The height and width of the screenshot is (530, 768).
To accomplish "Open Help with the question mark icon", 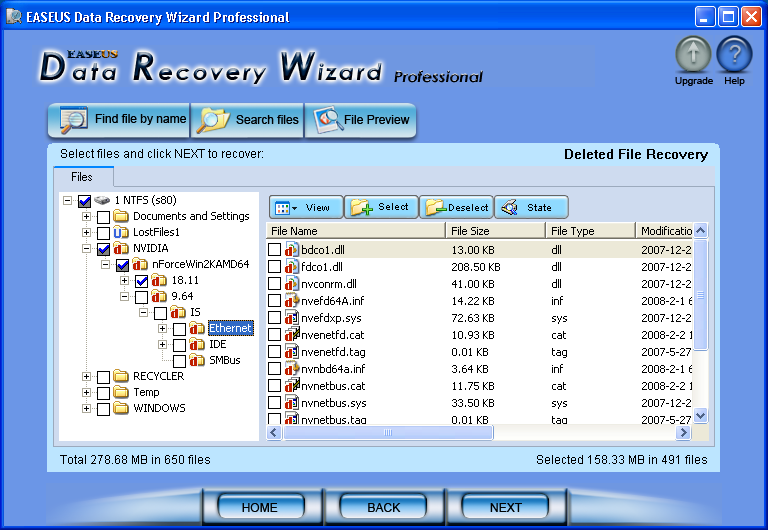I will click(734, 55).
